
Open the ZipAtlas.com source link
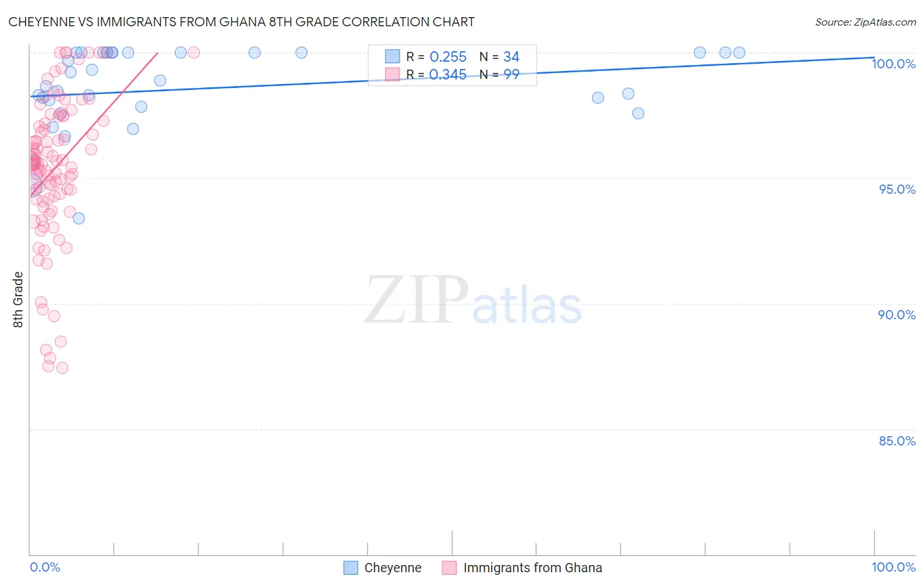pos(866,22)
